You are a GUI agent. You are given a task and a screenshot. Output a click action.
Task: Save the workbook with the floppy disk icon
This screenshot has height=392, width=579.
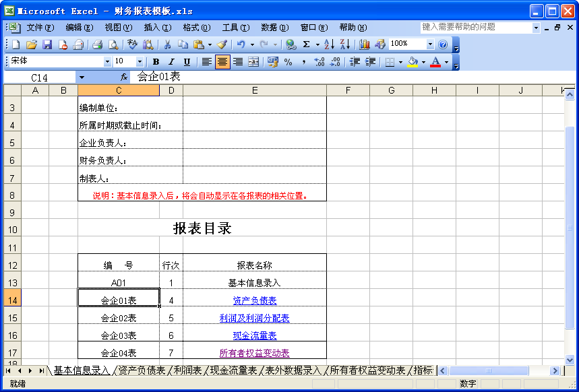point(47,44)
